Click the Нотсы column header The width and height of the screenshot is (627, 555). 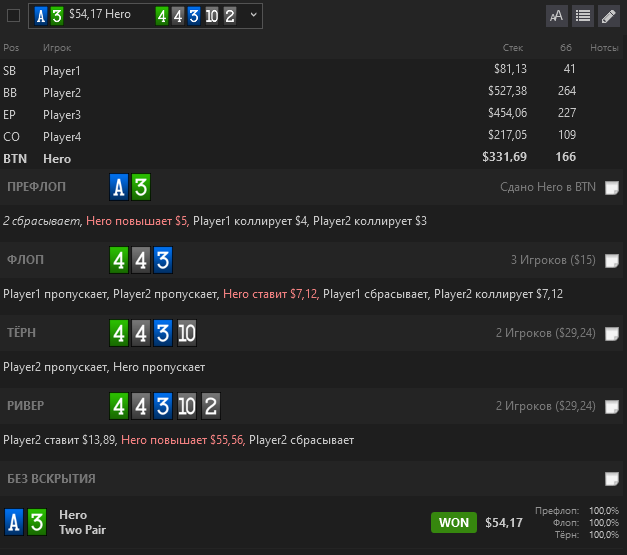[604, 48]
